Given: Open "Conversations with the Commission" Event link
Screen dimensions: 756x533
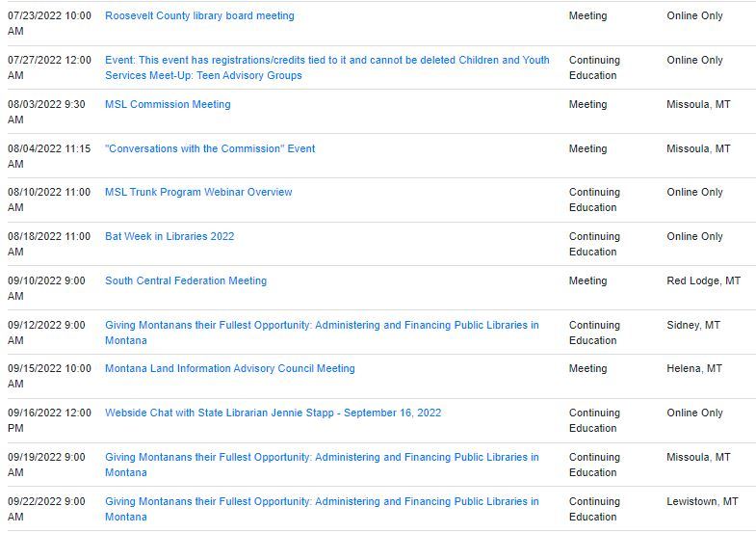Looking at the screenshot, I should coord(210,149).
